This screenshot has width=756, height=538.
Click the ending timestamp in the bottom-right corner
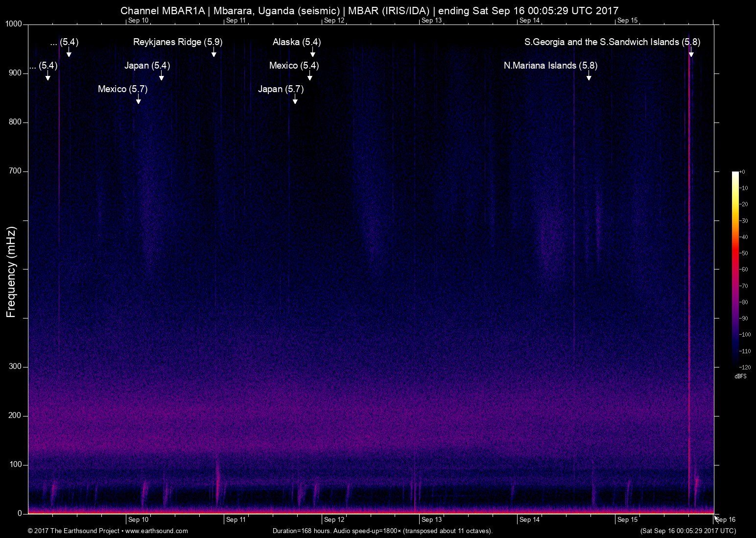pyautogui.click(x=687, y=531)
